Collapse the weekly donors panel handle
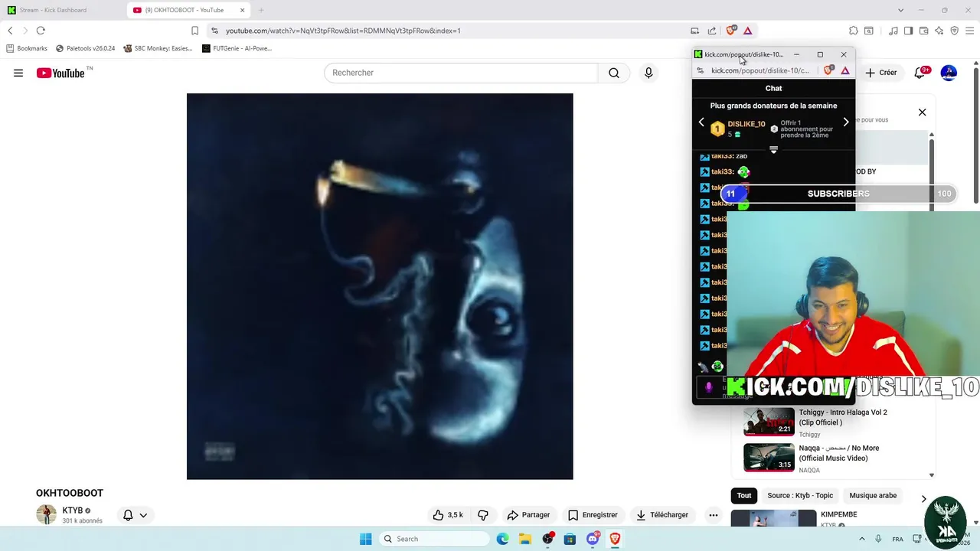The width and height of the screenshot is (980, 551). click(x=773, y=150)
